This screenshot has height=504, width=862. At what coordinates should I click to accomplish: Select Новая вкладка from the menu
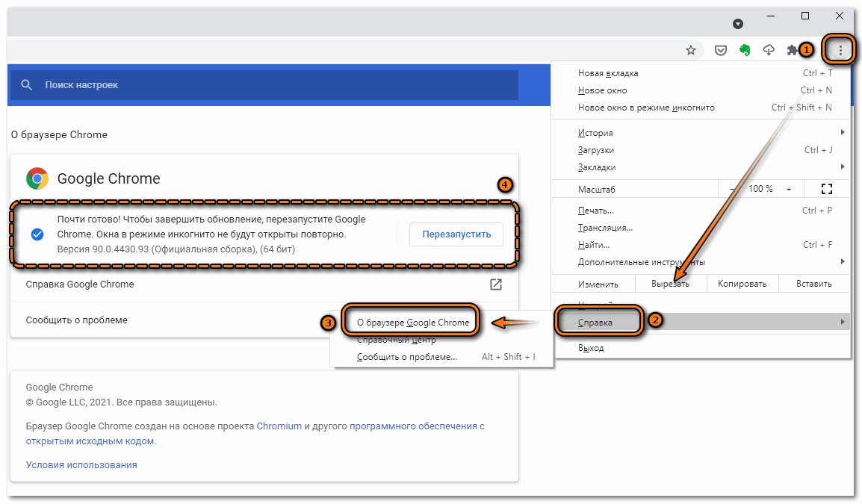click(x=701, y=73)
